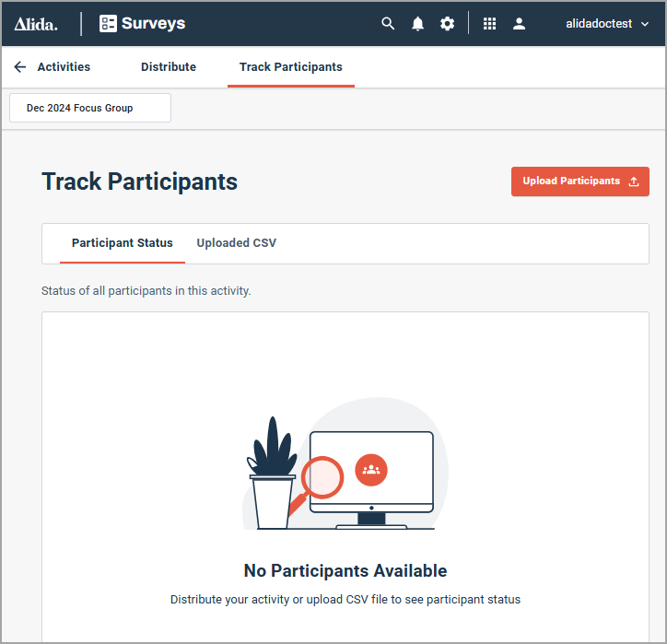667x644 pixels.
Task: Click the Dec 2024 Focus Group field
Action: click(x=90, y=108)
